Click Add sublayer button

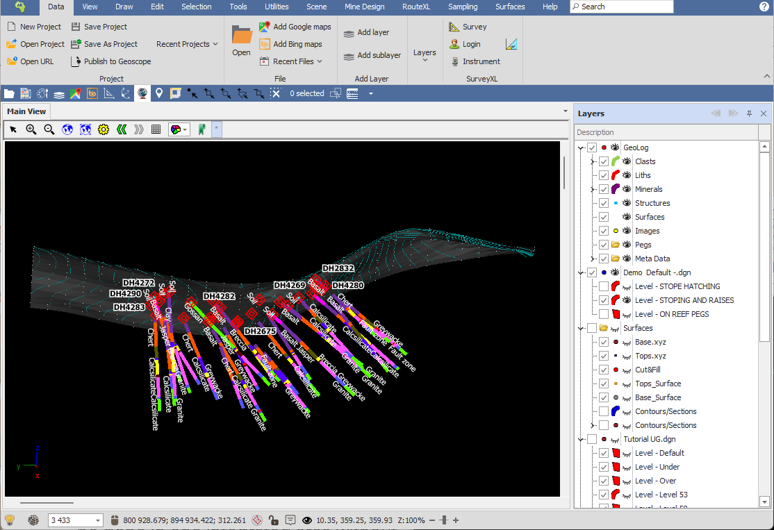click(372, 55)
